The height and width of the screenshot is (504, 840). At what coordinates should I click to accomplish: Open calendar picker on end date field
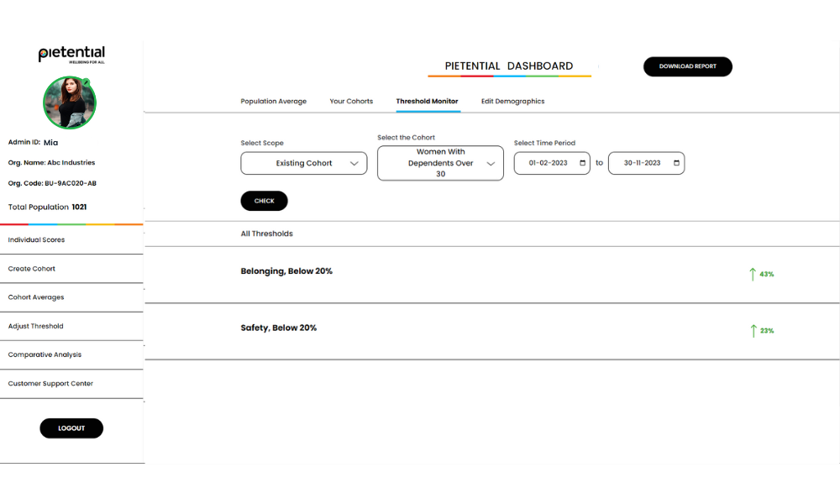click(x=677, y=163)
